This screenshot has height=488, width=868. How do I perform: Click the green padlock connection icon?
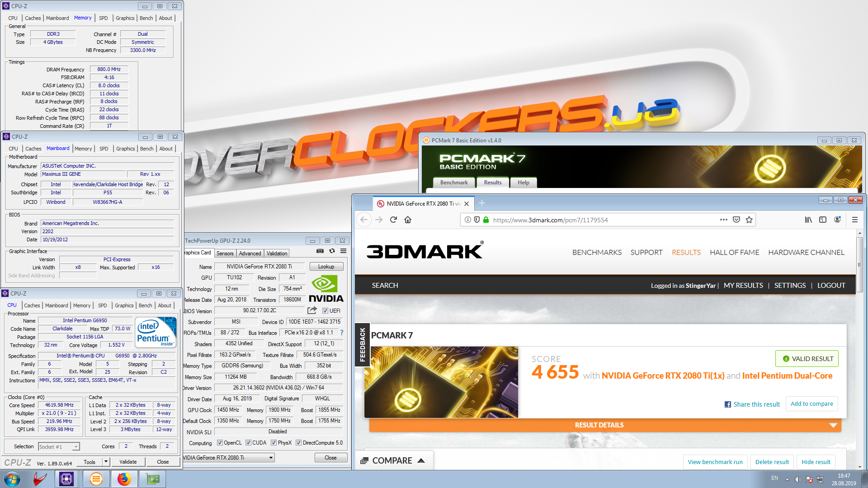(x=486, y=220)
